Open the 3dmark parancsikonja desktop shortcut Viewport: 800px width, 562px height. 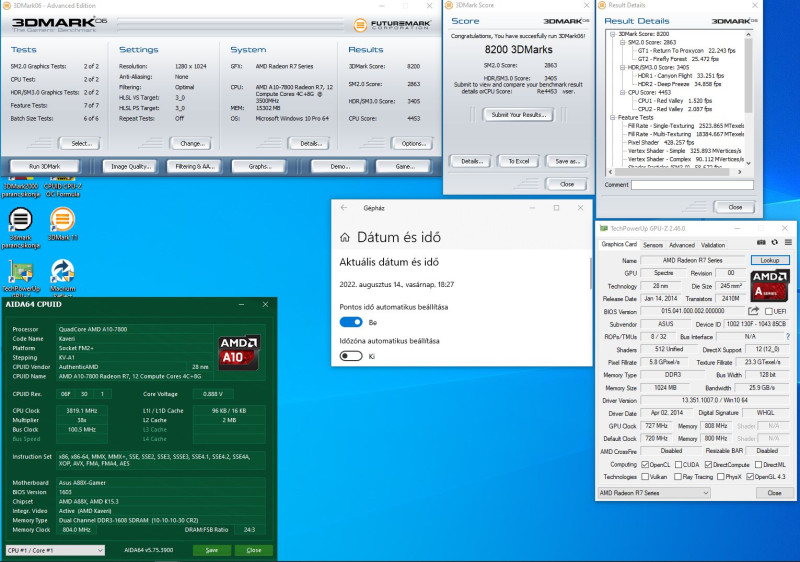click(x=20, y=228)
